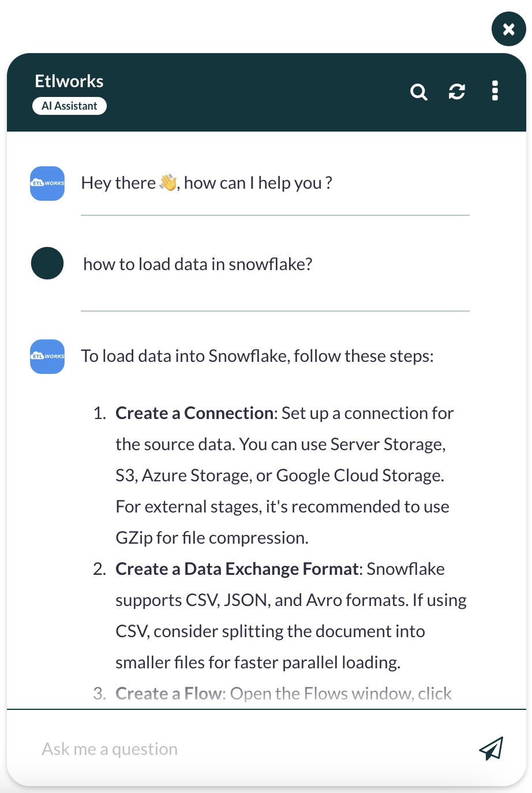
Task: Open the search icon in chat header
Action: click(419, 92)
